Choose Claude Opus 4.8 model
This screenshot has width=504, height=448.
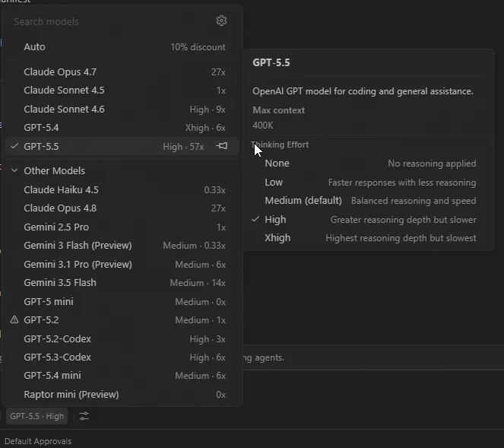coord(122,208)
